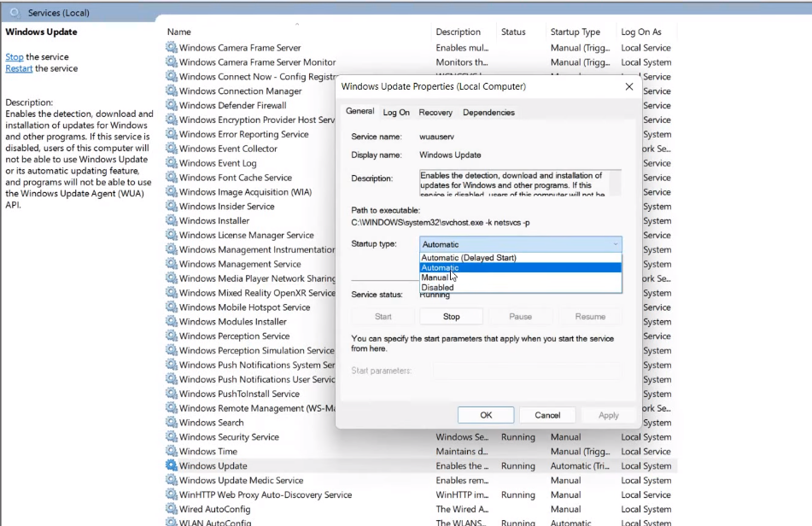Viewport: 812px width, 526px height.
Task: Choose Manual in startup type list
Action: pos(521,278)
